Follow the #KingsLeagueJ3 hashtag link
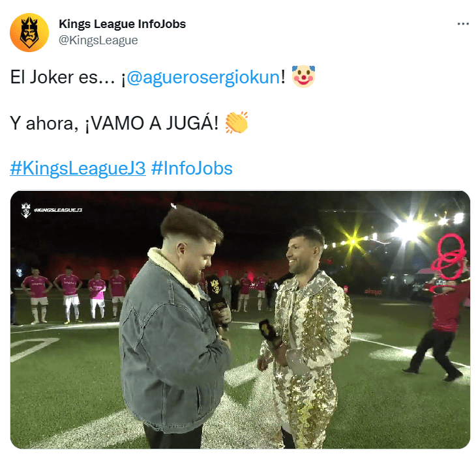 (78, 168)
